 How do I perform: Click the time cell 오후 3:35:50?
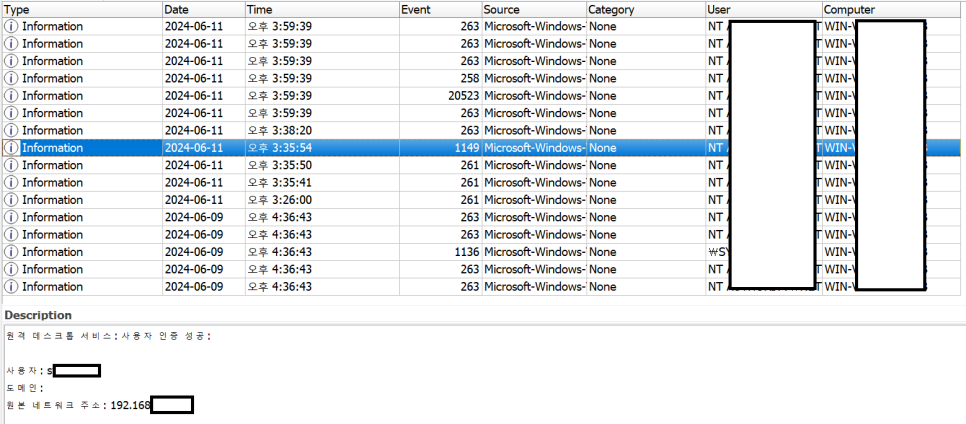pos(322,165)
